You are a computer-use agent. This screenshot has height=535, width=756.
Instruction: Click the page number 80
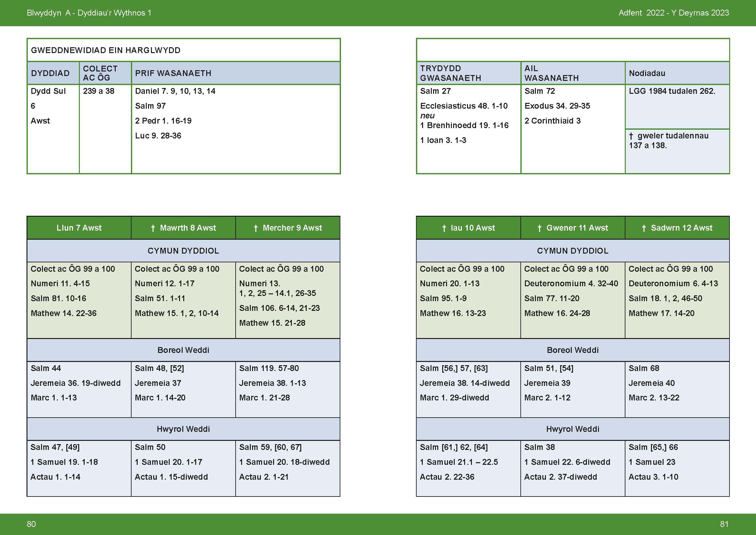31,524
